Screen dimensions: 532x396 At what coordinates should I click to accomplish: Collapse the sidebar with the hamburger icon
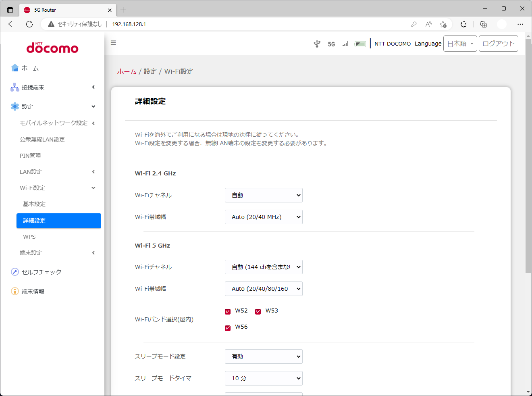tap(113, 43)
